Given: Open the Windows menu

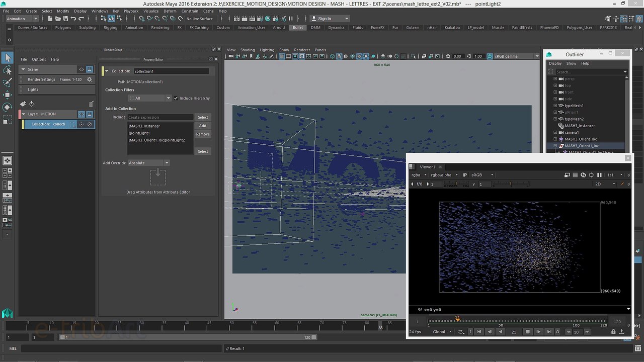Looking at the screenshot, I should point(100,11).
